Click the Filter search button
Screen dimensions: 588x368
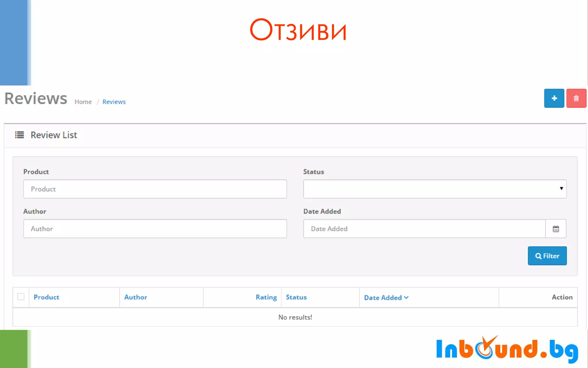tap(547, 256)
